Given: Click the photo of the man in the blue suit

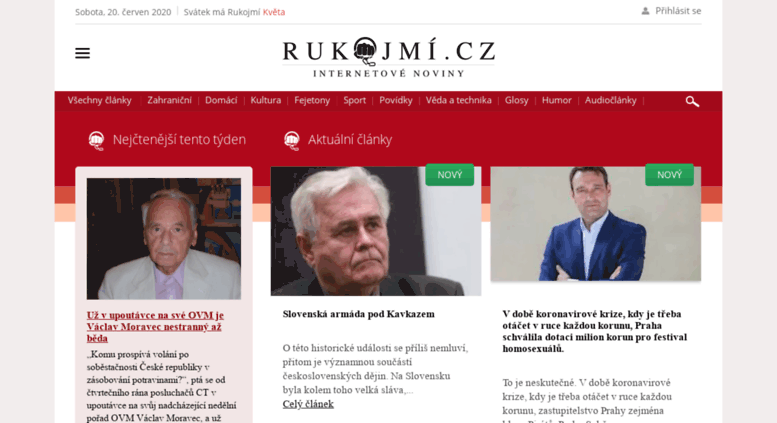Looking at the screenshot, I should point(596,224).
